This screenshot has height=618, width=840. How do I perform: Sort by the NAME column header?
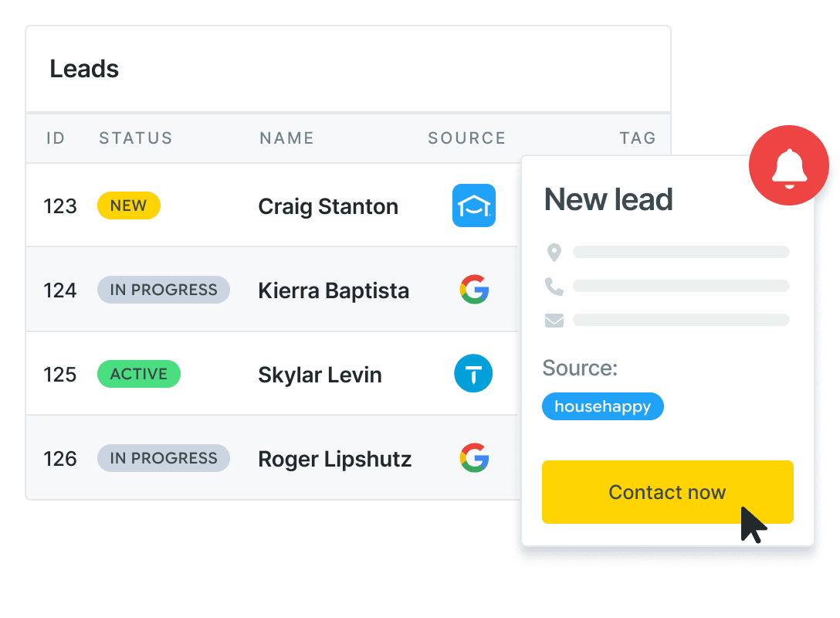click(286, 138)
